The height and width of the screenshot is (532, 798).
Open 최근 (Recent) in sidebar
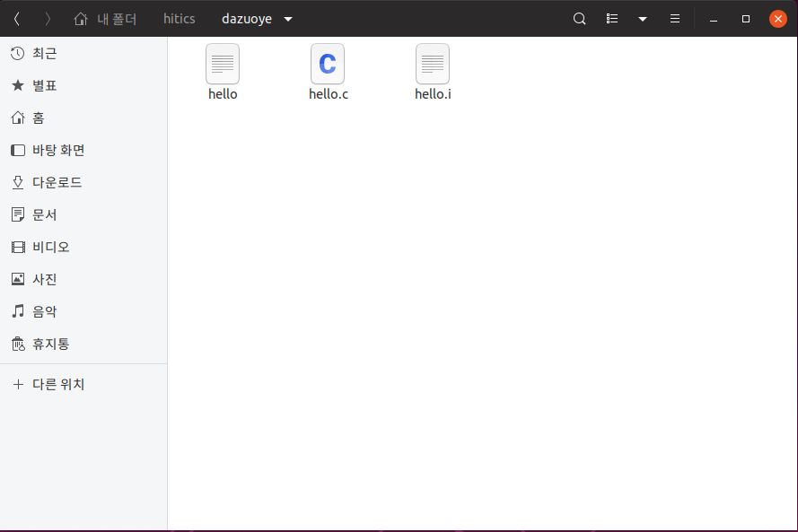click(83, 54)
